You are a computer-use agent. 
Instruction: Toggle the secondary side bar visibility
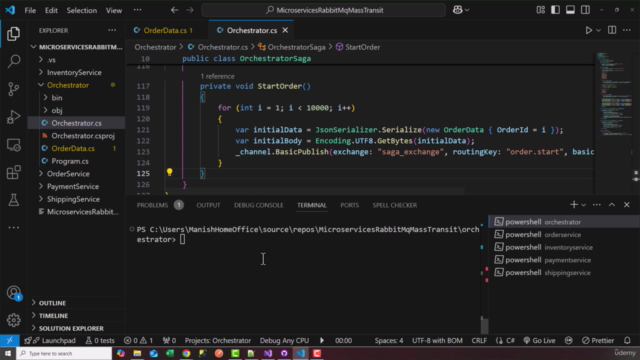click(585, 10)
